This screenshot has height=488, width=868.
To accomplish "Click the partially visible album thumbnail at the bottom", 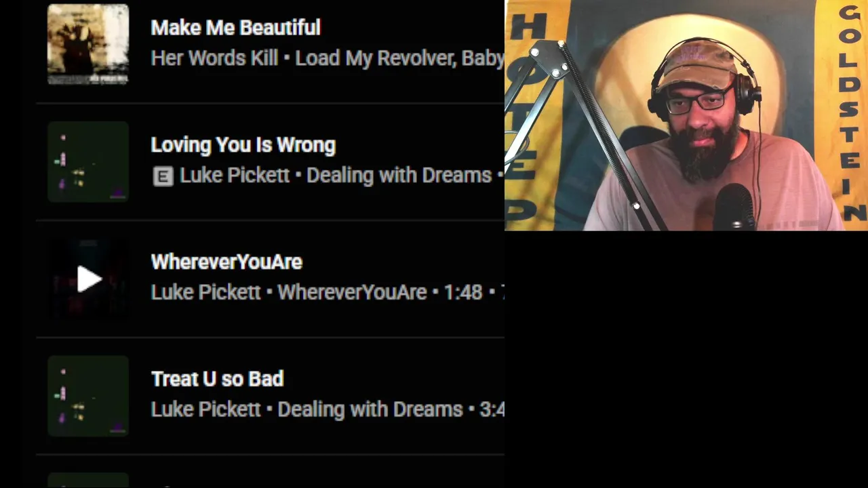I will (x=88, y=480).
